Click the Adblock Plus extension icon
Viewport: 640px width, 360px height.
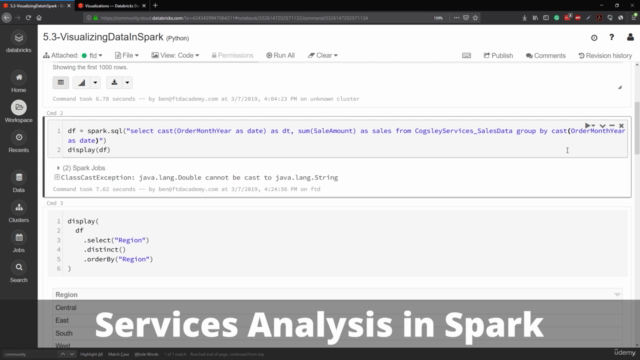click(578, 18)
